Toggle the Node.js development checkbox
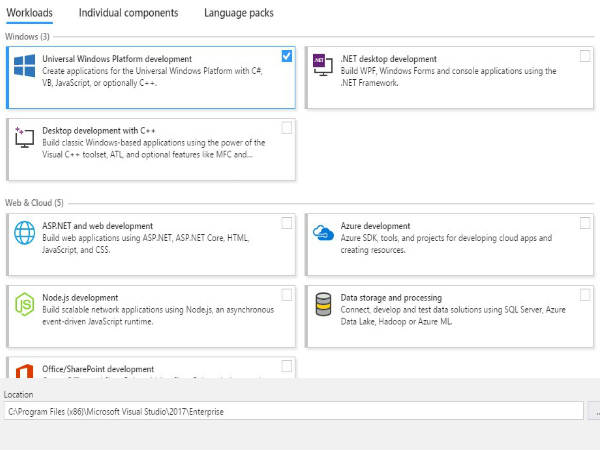Image resolution: width=600 pixels, height=450 pixels. click(287, 295)
